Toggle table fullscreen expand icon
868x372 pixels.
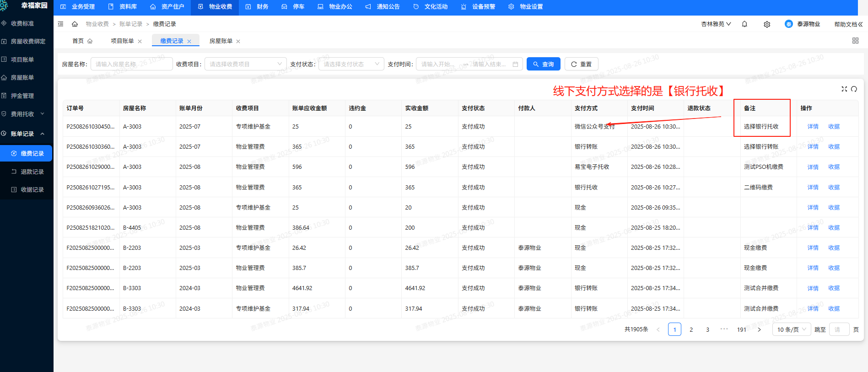click(844, 89)
